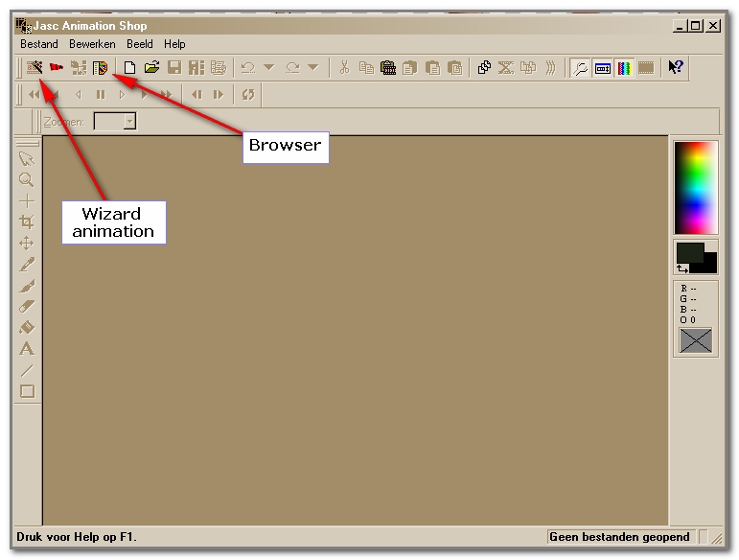Select the Text tool letter A
Viewport: 739px width, 560px height.
(x=27, y=349)
